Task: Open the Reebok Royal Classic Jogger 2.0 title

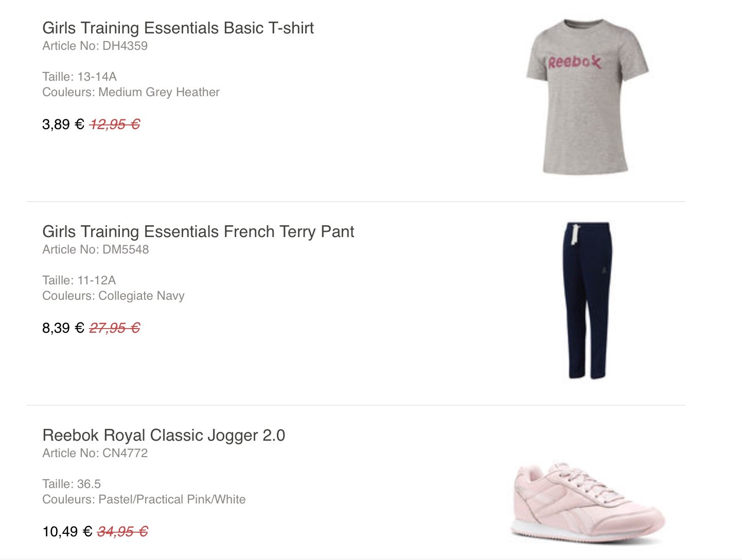Action: (x=164, y=435)
